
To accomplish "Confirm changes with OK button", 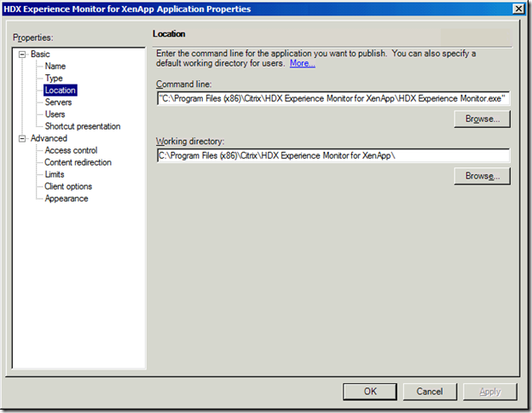I will point(370,392).
